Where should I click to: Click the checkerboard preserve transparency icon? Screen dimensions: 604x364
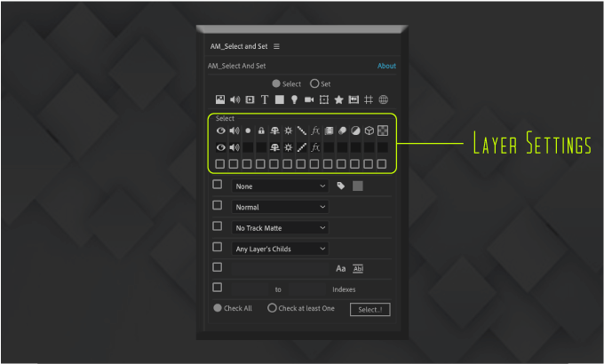[383, 131]
